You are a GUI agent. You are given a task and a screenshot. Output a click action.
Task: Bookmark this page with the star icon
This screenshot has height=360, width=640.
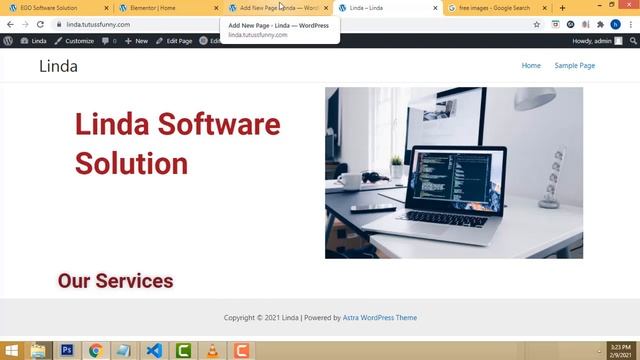tap(537, 24)
